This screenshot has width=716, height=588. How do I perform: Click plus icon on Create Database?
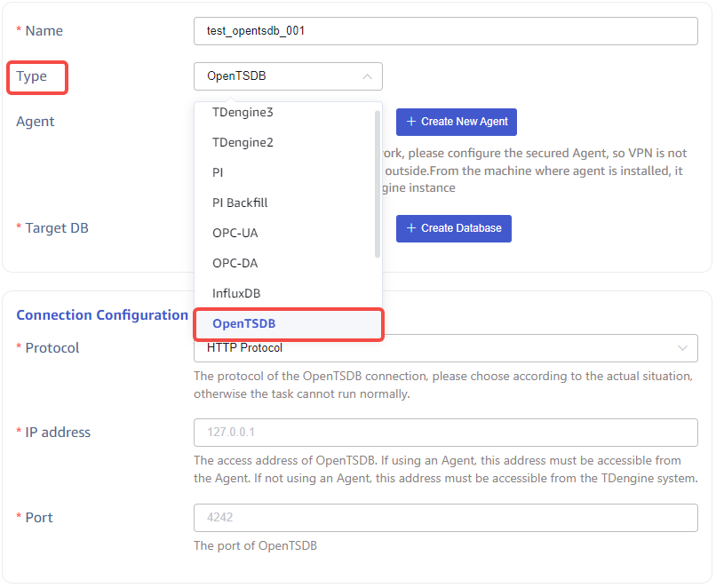411,228
